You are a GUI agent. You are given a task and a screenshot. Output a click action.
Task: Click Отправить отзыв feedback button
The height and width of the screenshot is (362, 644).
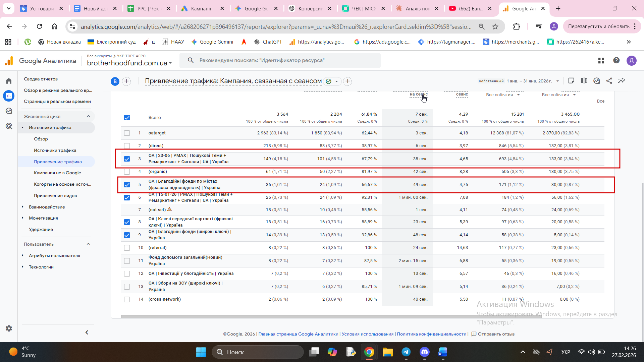[x=493, y=334]
